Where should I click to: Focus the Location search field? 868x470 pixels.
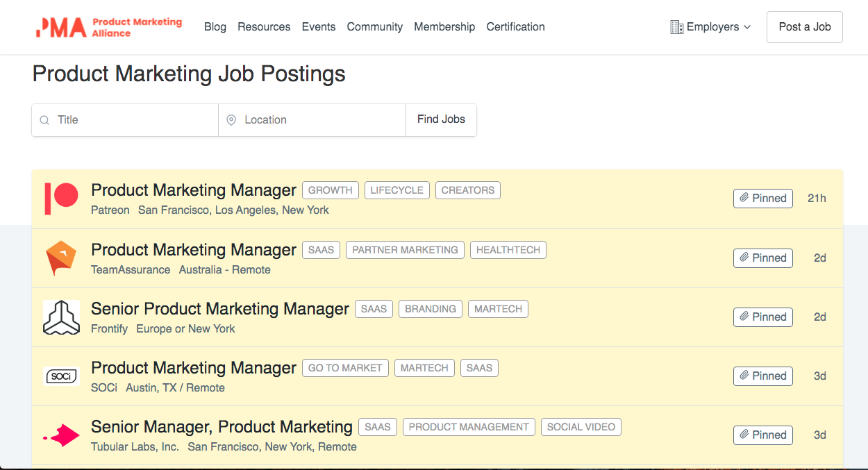pyautogui.click(x=312, y=120)
